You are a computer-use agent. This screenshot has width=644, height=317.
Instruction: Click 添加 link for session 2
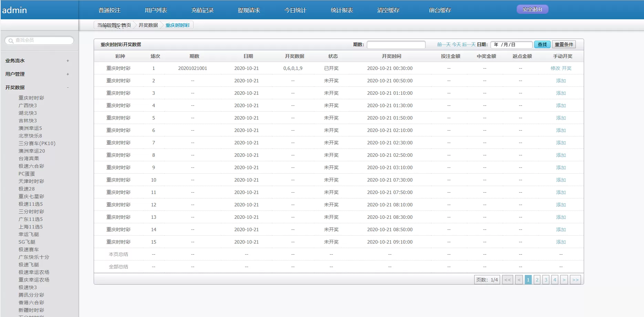(561, 80)
